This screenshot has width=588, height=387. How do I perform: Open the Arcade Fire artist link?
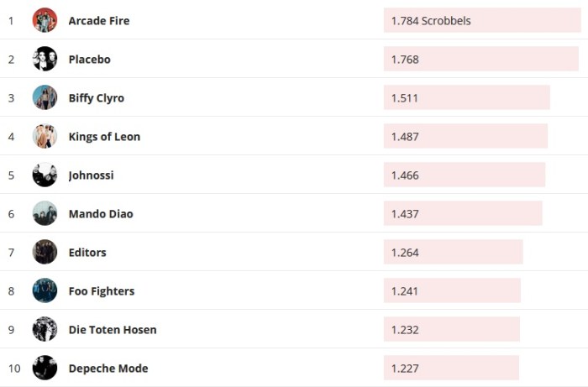coord(99,20)
